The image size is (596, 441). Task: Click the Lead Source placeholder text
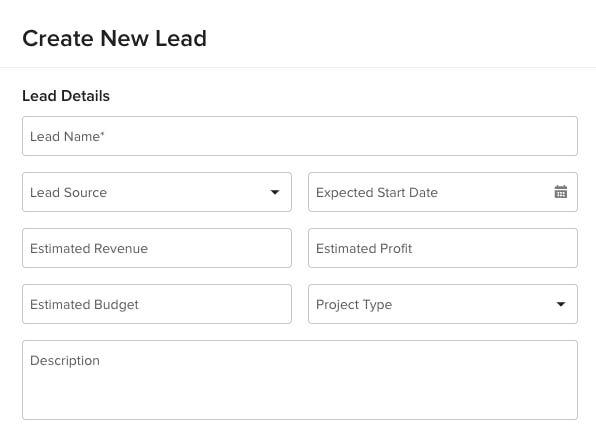click(68, 192)
